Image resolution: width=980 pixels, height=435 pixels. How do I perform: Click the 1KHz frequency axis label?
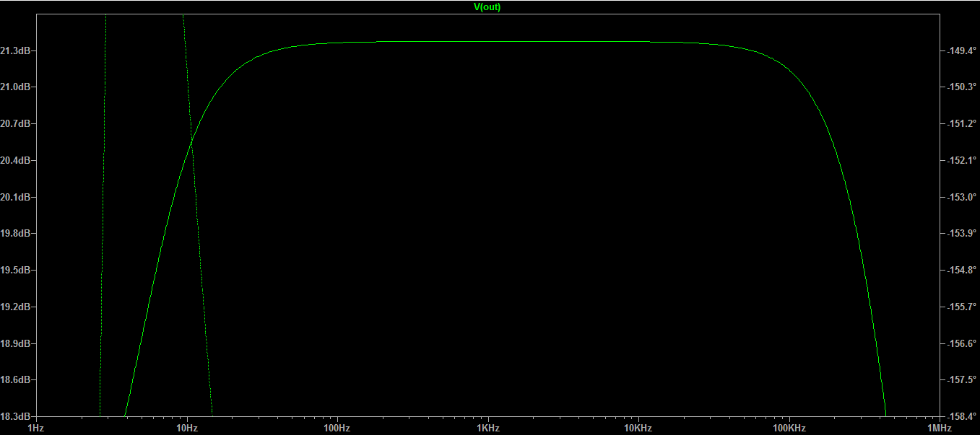487,429
